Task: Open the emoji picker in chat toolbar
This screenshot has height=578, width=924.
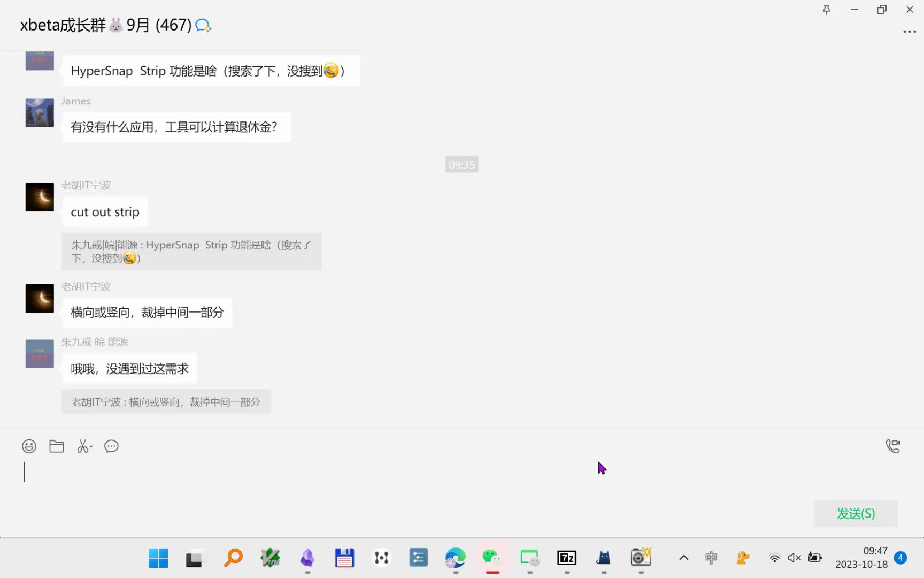Action: [x=29, y=446]
